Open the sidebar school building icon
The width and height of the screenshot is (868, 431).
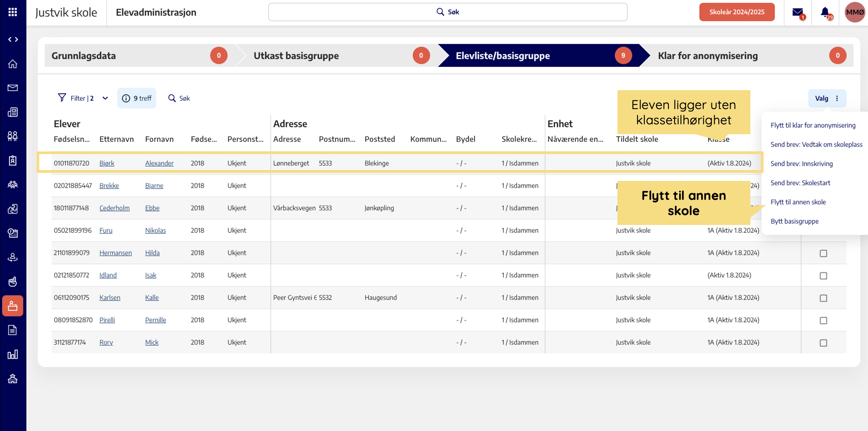(x=13, y=378)
